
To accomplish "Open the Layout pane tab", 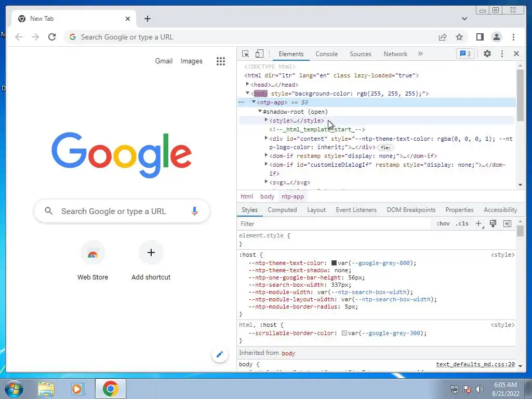I will [x=316, y=210].
